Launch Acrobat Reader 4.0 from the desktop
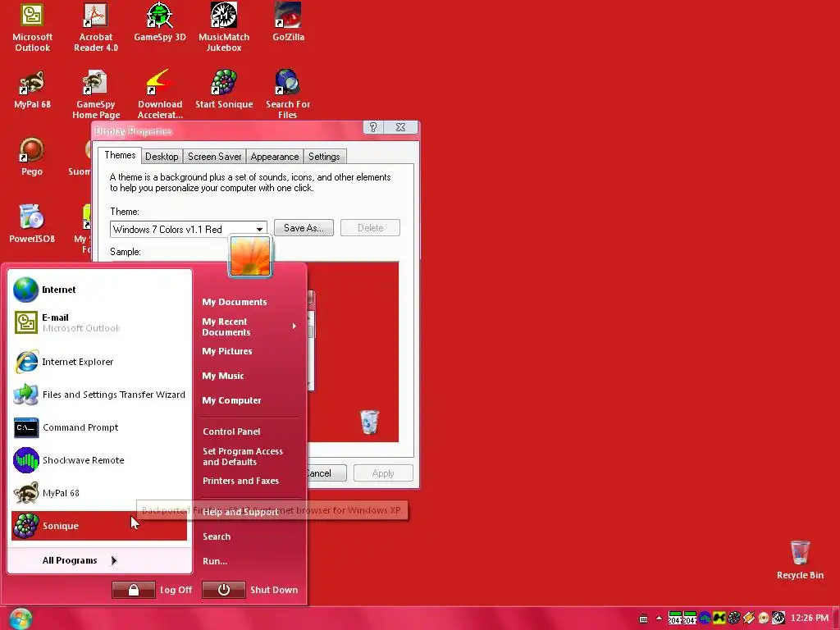Viewport: 840px width, 630px height. click(x=96, y=27)
